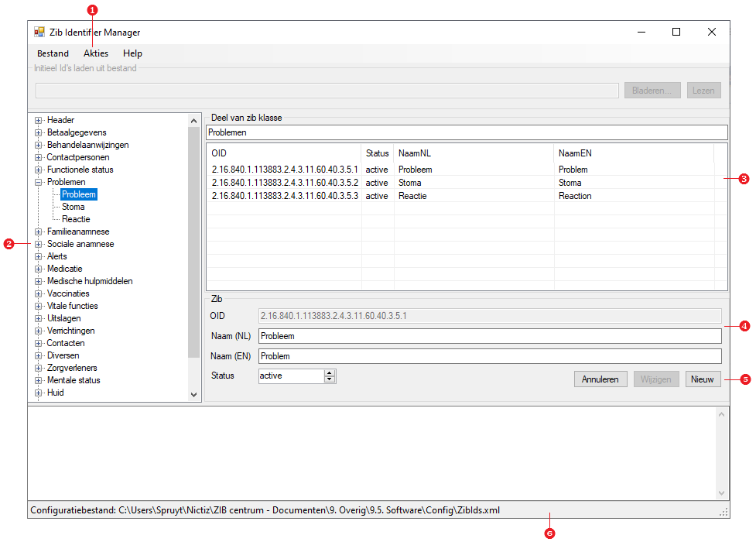Expand the Verrichtingen tree node
This screenshot has width=756, height=542.
38,331
